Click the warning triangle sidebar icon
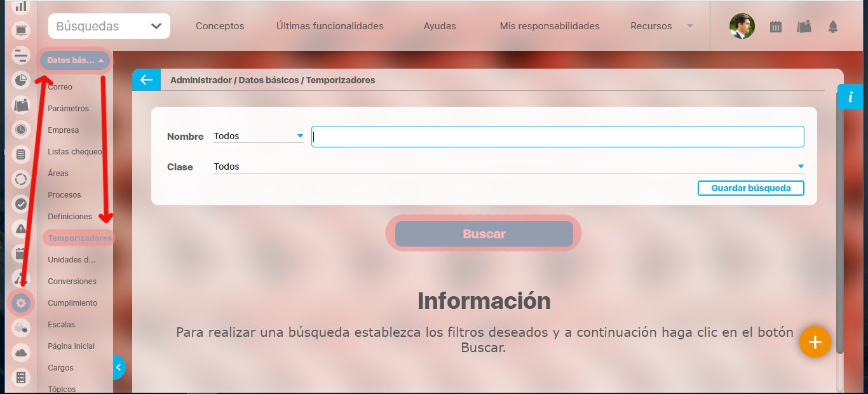 point(21,229)
